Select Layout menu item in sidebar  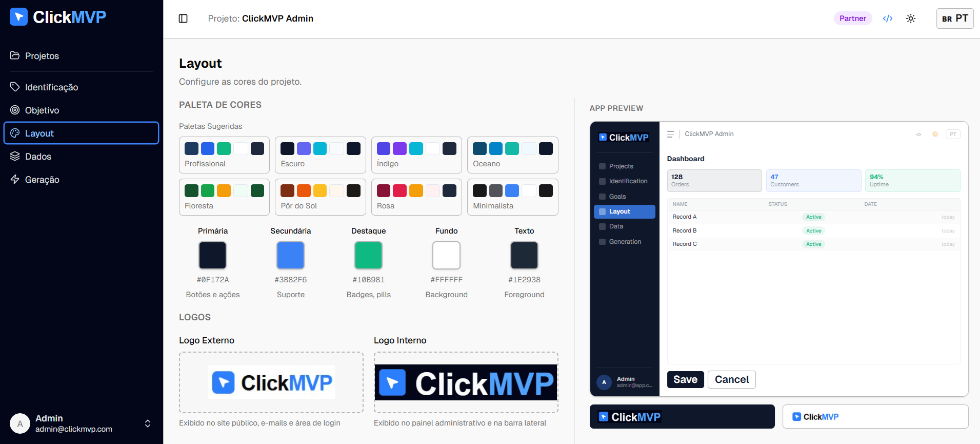[x=82, y=133]
